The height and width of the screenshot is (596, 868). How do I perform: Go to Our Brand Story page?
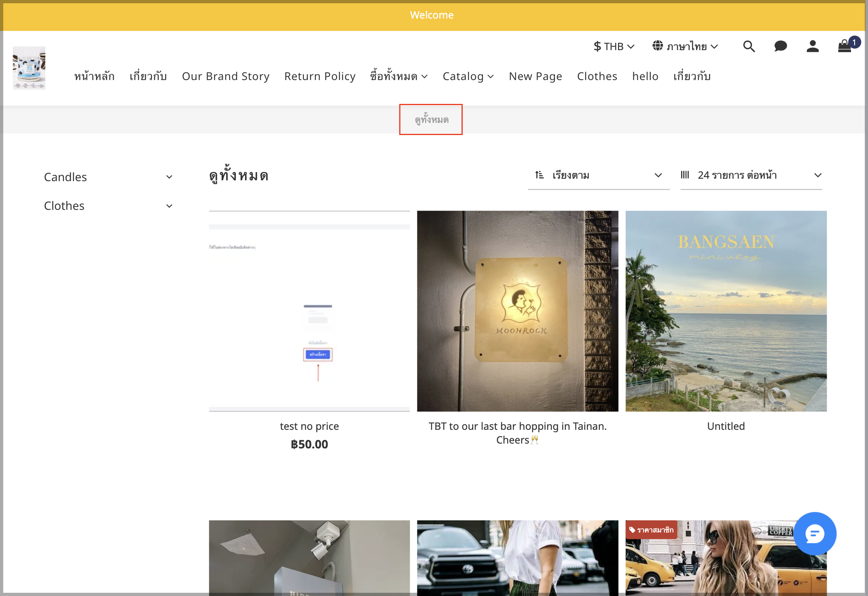pos(226,76)
